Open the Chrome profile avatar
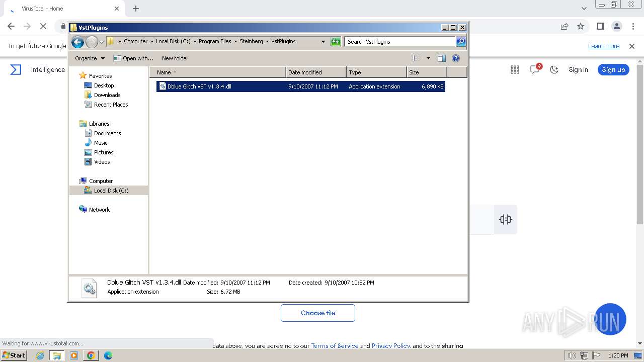This screenshot has width=644, height=362. 616,26
